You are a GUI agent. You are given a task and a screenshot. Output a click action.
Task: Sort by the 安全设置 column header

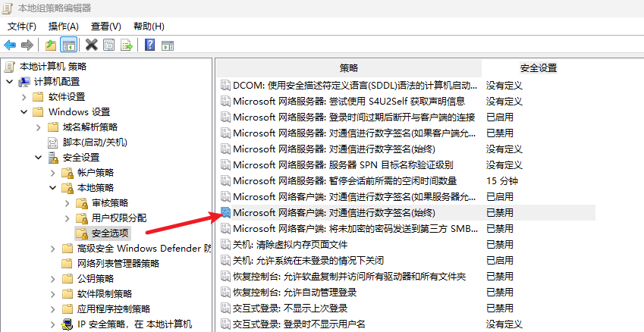(539, 68)
